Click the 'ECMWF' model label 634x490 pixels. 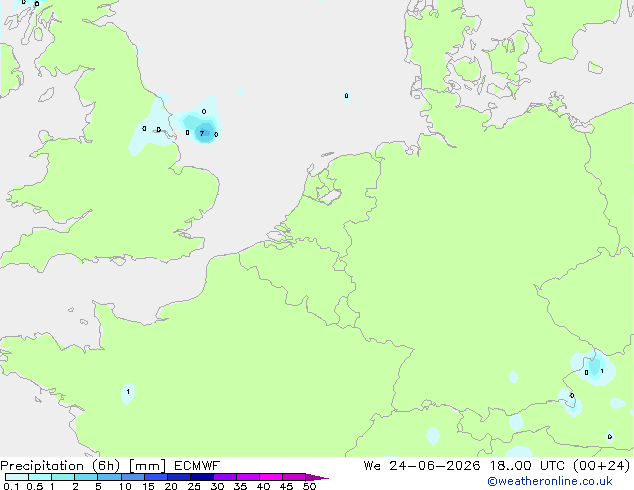[197, 466]
